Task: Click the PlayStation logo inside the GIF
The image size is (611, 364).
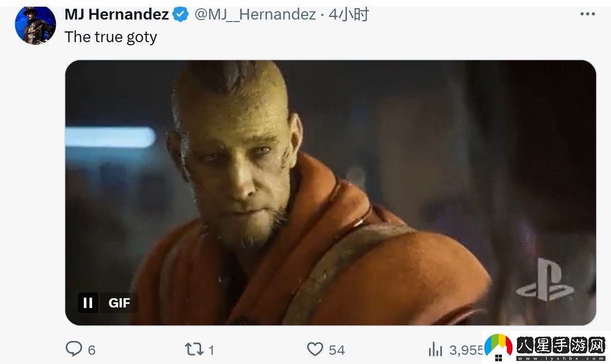Action: tap(545, 280)
